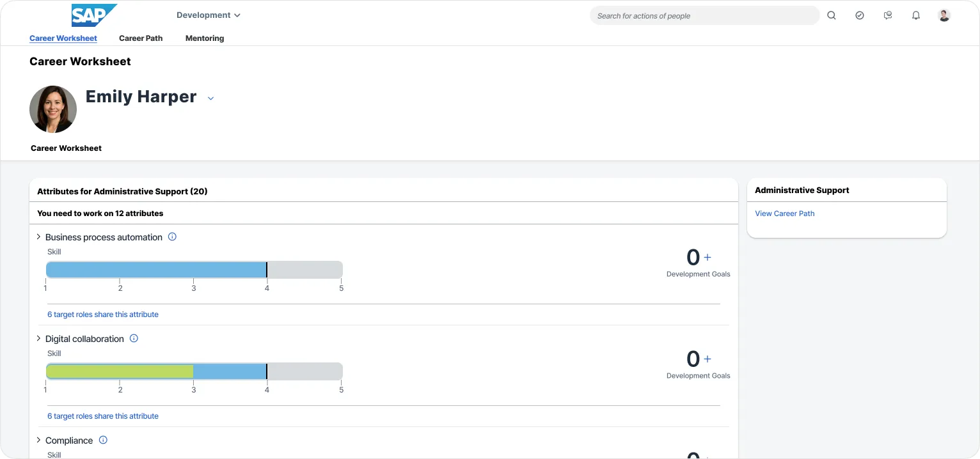Click the info icon next to Digital collaboration

134,338
